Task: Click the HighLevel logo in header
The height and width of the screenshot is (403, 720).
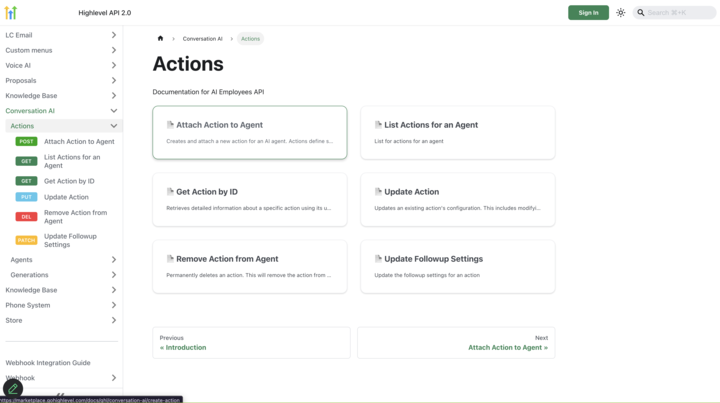Action: pyautogui.click(x=11, y=13)
